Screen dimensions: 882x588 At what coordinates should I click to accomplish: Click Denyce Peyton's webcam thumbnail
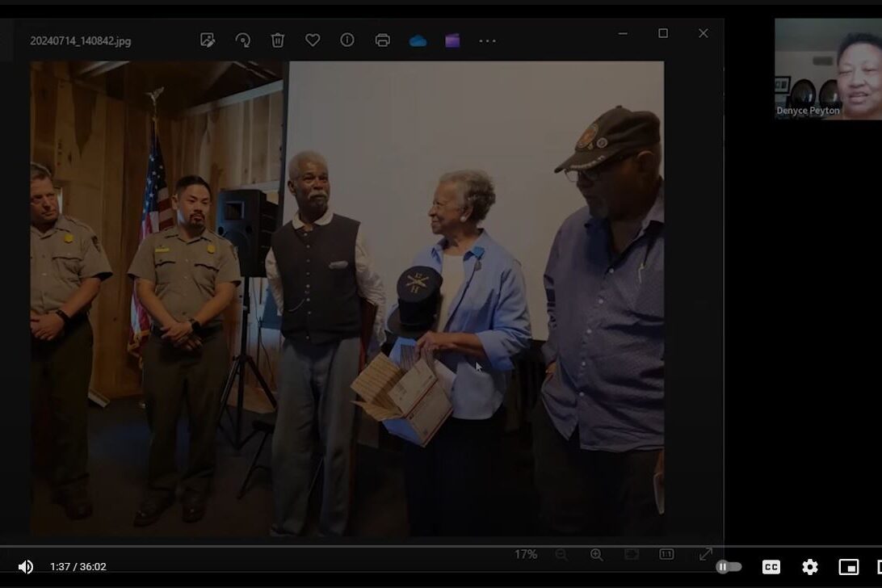coord(827,69)
